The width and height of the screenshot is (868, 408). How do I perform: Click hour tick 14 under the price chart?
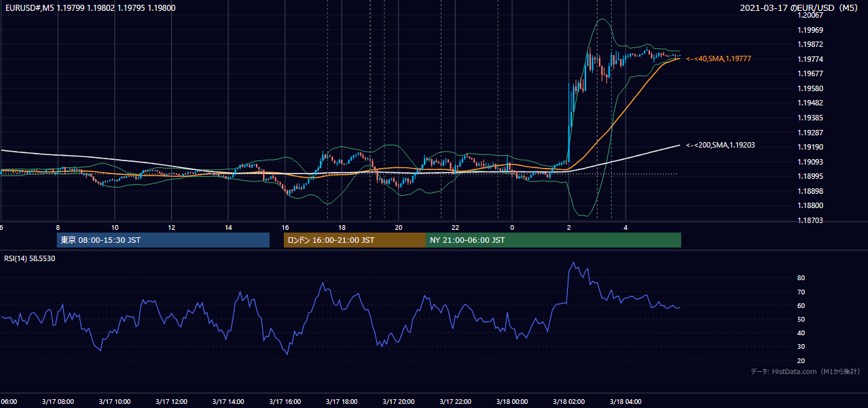tap(228, 228)
